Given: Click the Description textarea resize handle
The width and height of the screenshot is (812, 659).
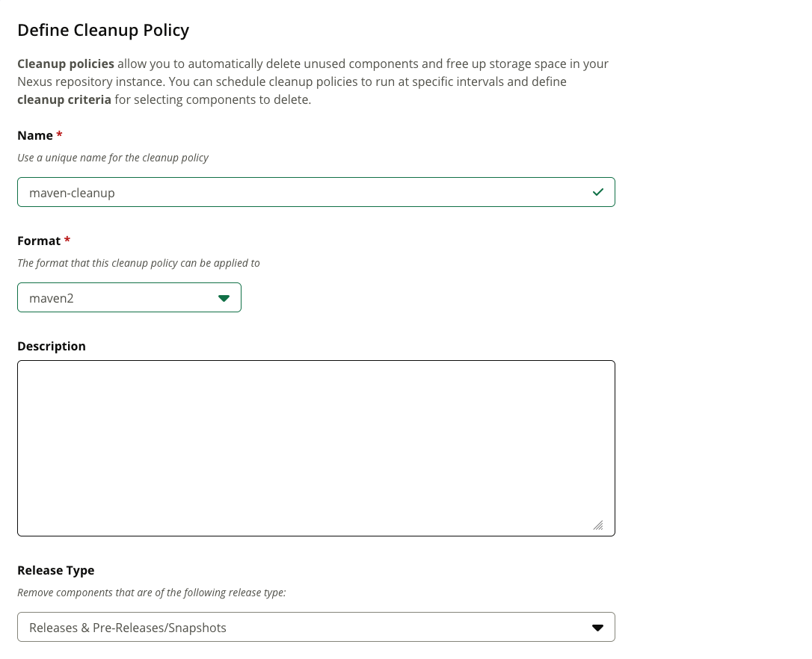Looking at the screenshot, I should (x=598, y=525).
